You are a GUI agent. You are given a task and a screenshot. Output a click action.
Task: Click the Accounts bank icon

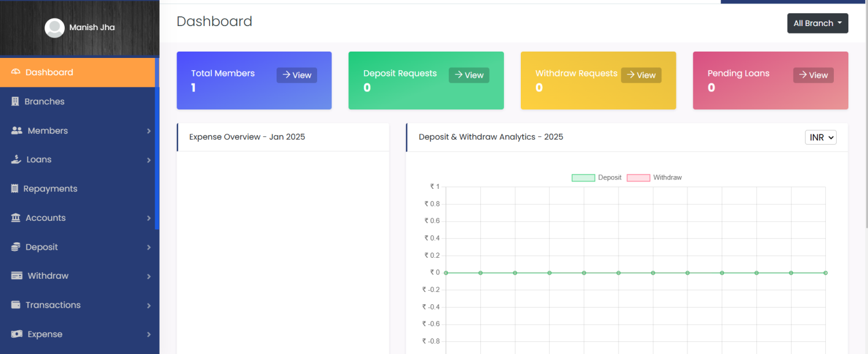[x=16, y=218]
